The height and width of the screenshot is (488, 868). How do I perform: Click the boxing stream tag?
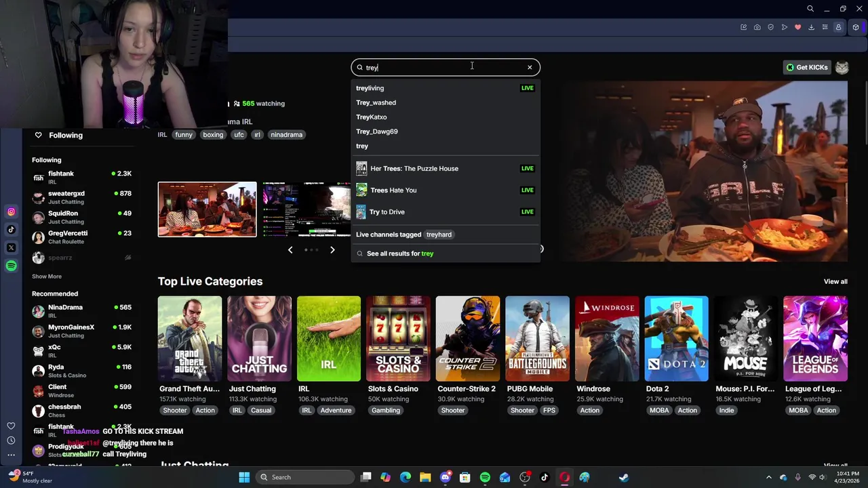(212, 135)
